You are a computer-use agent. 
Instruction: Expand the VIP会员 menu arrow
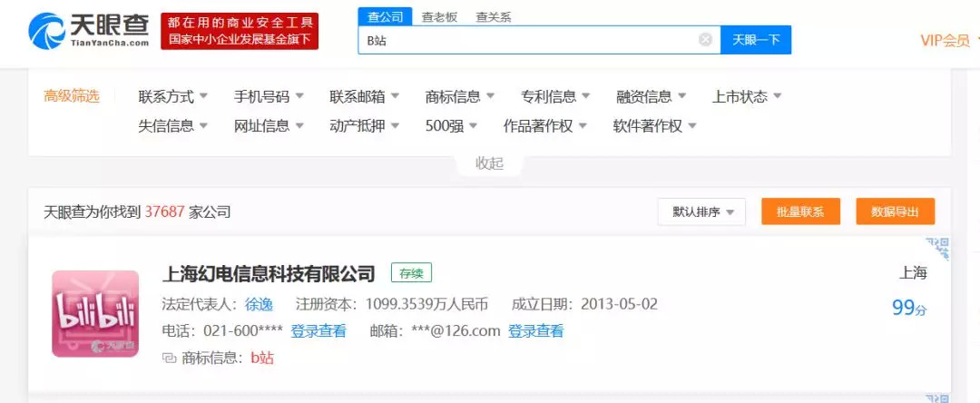[x=976, y=40]
